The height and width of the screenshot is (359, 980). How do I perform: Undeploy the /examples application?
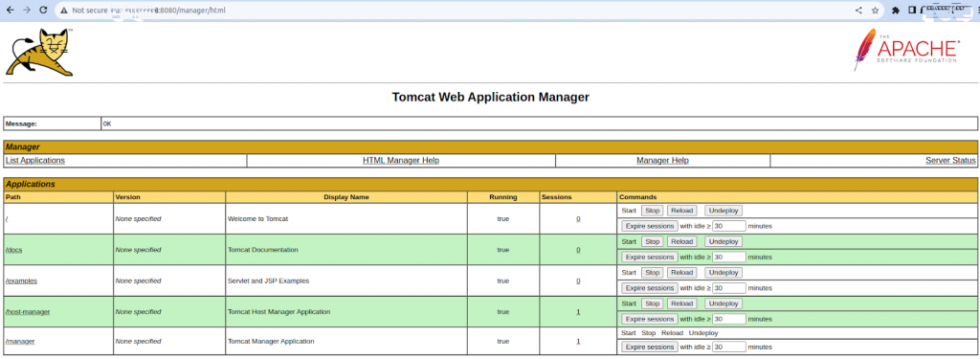pyautogui.click(x=724, y=273)
